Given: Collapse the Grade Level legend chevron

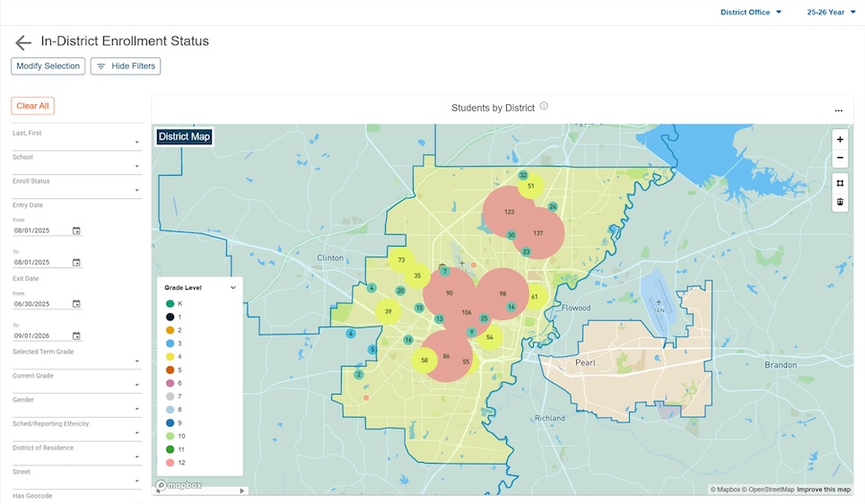Looking at the screenshot, I should (232, 287).
